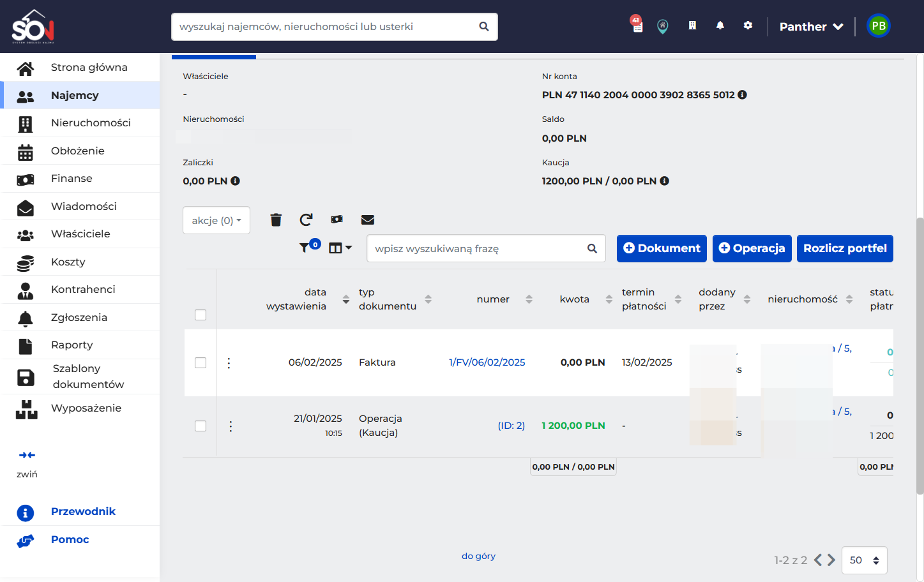The height and width of the screenshot is (582, 924).
Task: Click info icon beside Zaliczki amount
Action: click(235, 181)
